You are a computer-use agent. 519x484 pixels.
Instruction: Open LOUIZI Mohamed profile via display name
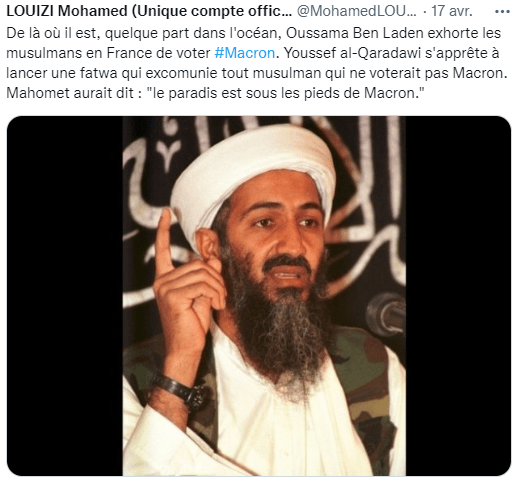[x=149, y=11]
